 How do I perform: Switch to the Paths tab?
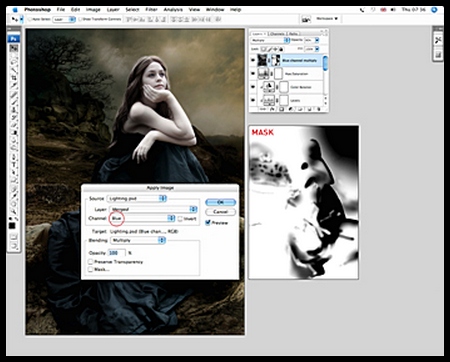(x=293, y=34)
